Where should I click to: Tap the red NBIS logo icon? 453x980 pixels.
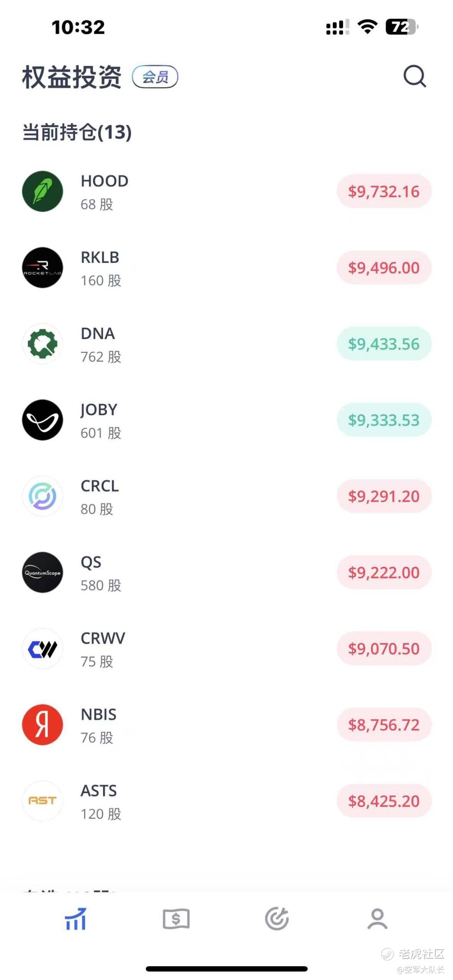pos(43,725)
